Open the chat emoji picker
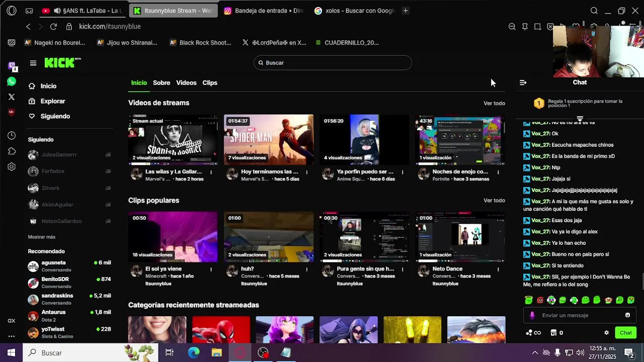The image size is (644, 362). (627, 315)
